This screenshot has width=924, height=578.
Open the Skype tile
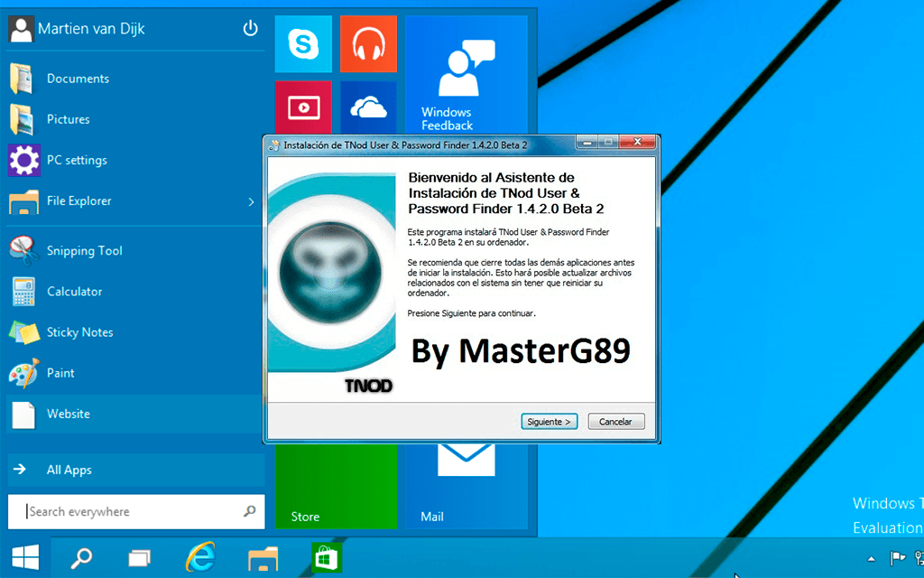[x=303, y=44]
